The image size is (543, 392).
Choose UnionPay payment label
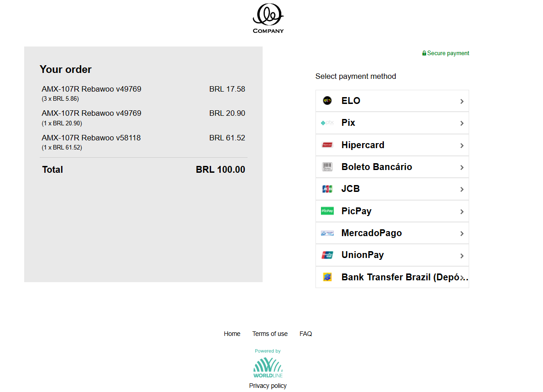click(362, 255)
